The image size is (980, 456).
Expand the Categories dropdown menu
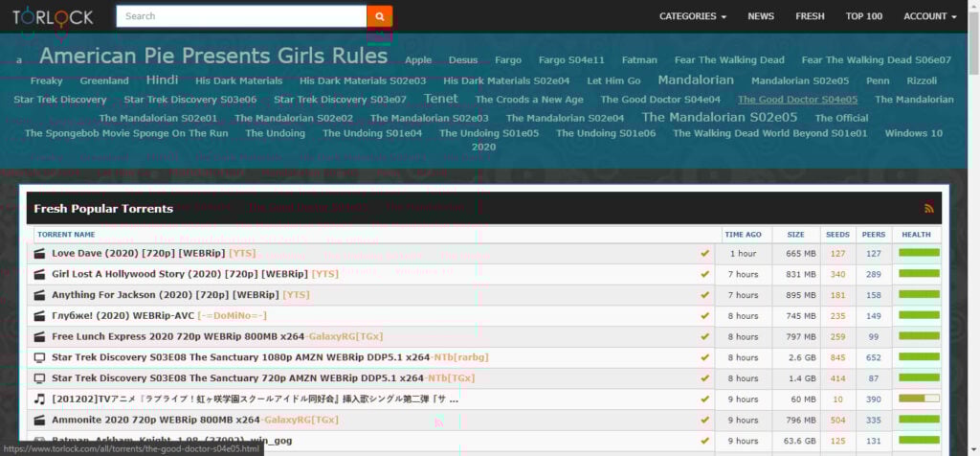point(693,16)
